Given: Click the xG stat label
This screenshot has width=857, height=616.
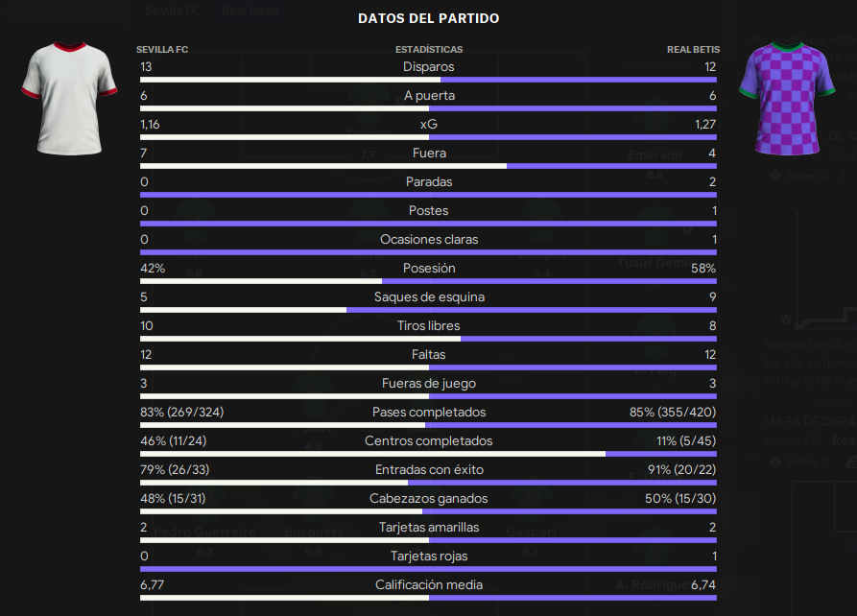Looking at the screenshot, I should pos(428,124).
